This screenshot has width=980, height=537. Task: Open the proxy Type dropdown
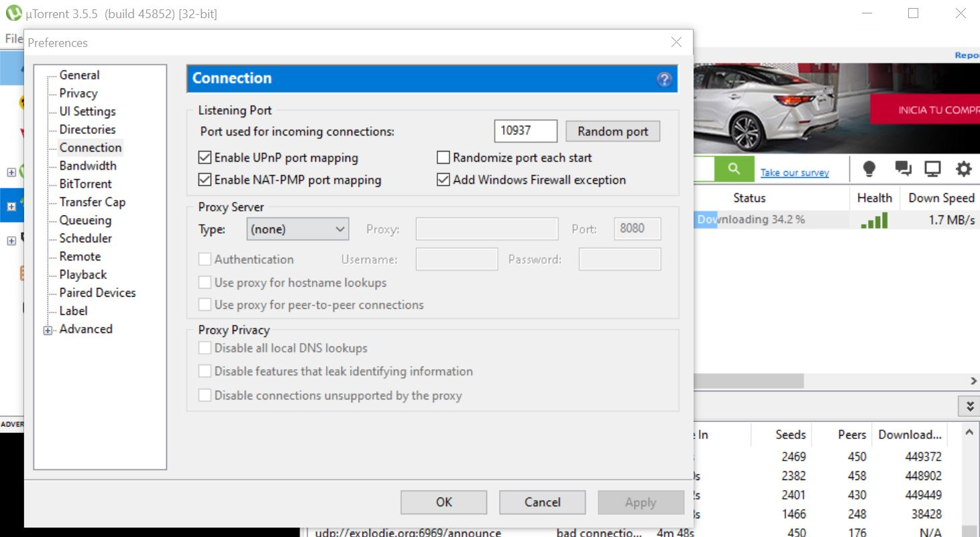pyautogui.click(x=298, y=229)
